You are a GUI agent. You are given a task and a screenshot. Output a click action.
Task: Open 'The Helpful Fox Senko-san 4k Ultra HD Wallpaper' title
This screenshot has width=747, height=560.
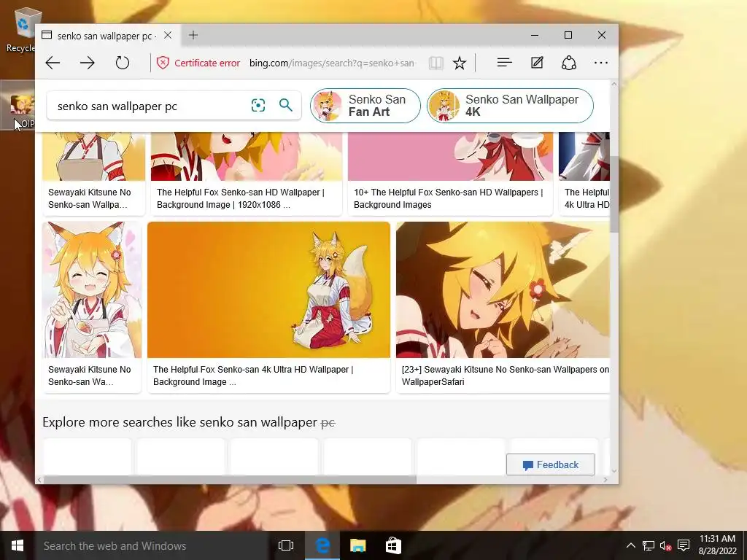tap(253, 376)
